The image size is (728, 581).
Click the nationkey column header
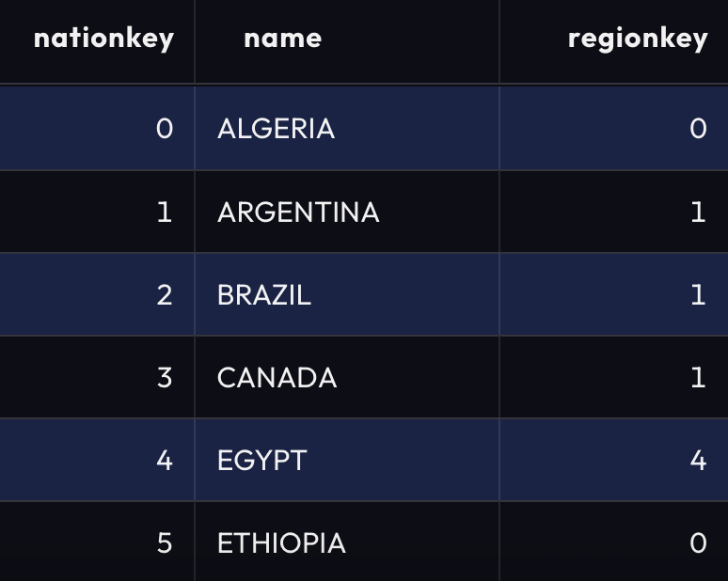(103, 39)
